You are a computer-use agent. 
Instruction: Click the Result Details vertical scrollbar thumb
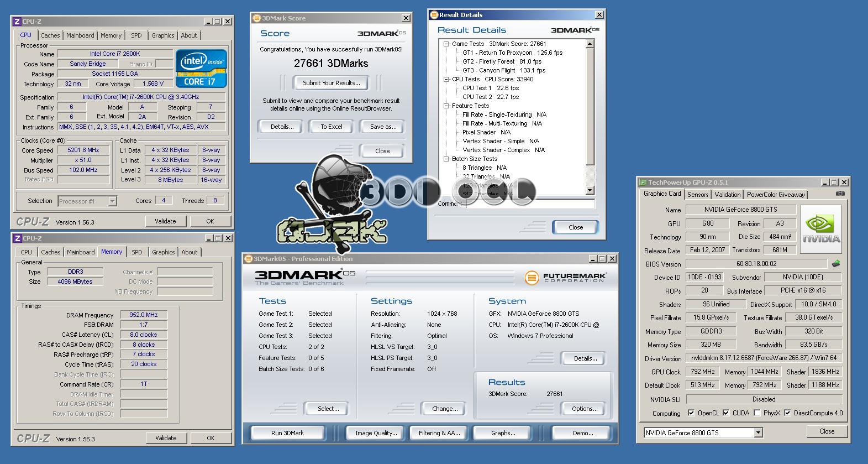pyautogui.click(x=590, y=106)
